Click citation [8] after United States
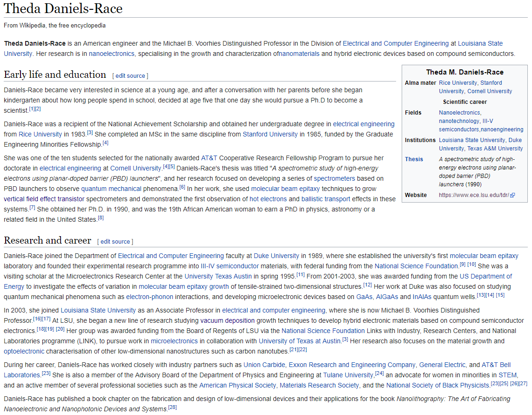The image size is (532, 415). point(101,218)
